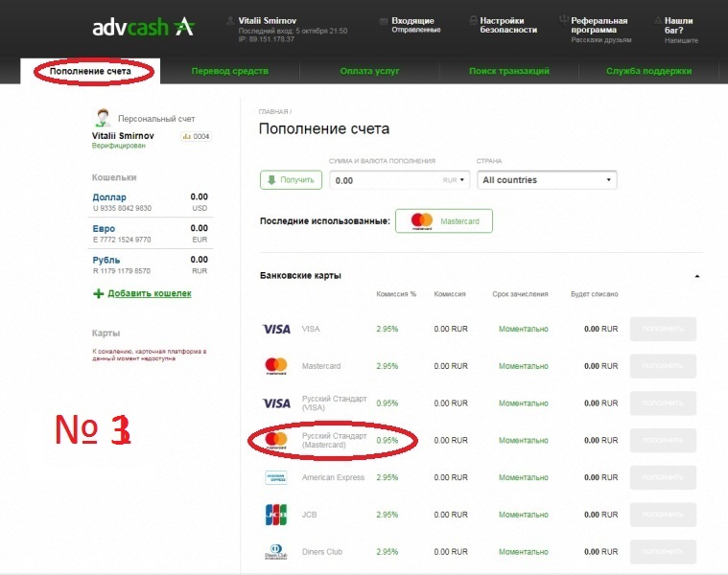Viewport: 728px width, 575px height.
Task: Click пополнить button in the VISA row
Action: 663,329
